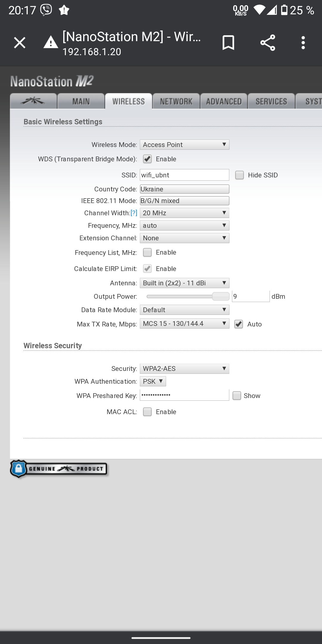322x644 pixels.
Task: Open the three-dot overflow menu
Action: point(303,43)
